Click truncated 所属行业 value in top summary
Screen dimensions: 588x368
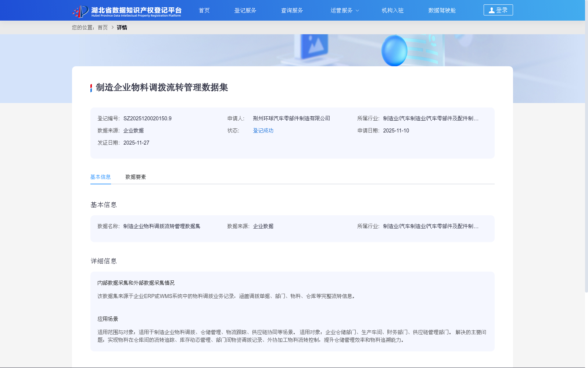431,118
